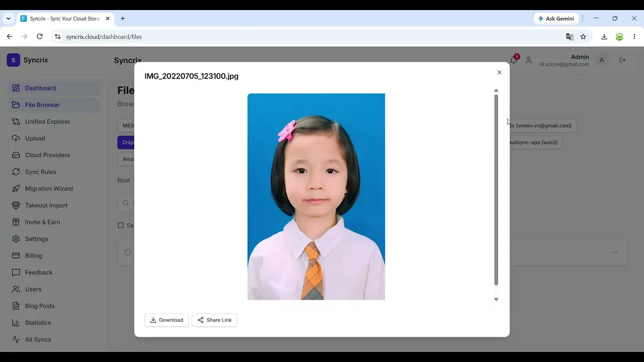Open the browser downloads icon
The image size is (644, 362).
tap(604, 37)
